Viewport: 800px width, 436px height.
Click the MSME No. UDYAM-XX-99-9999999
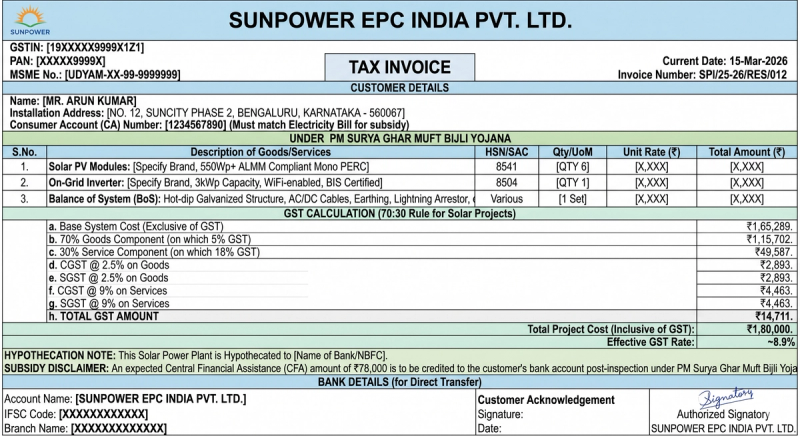(95, 75)
